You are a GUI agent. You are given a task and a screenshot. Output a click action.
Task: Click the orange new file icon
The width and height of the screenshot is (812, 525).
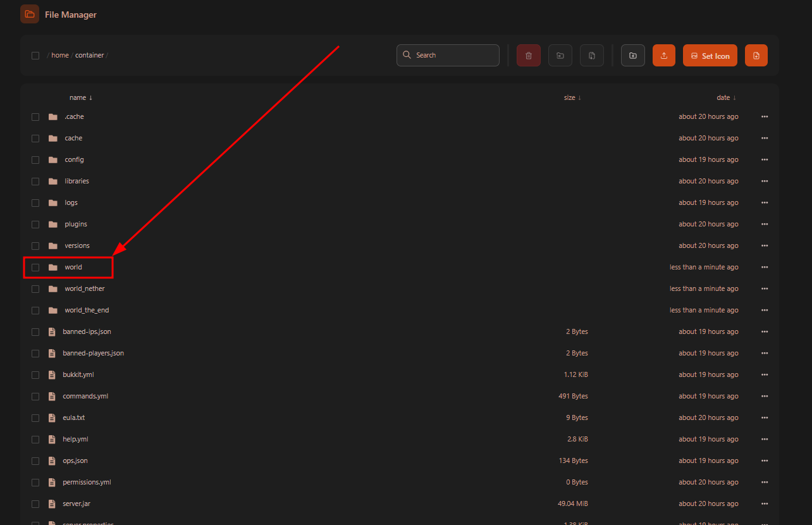756,56
